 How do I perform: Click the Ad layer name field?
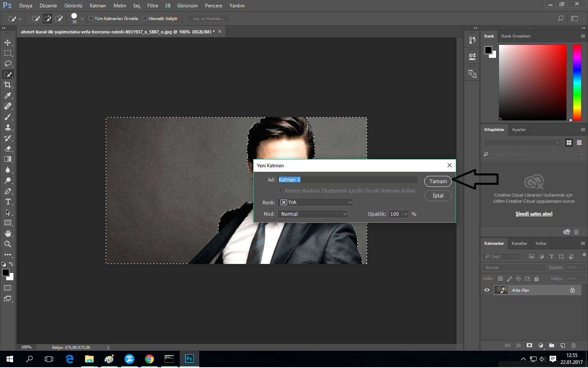347,180
